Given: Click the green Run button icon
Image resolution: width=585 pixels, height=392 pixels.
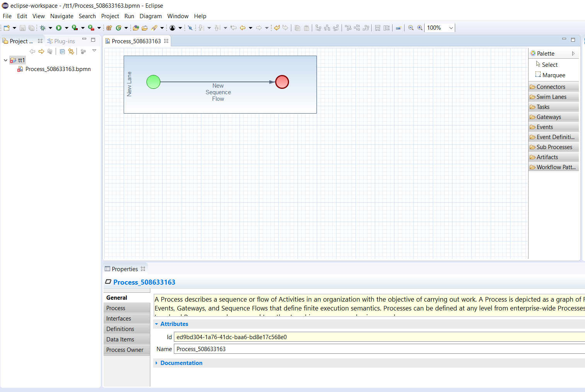Looking at the screenshot, I should pyautogui.click(x=59, y=28).
